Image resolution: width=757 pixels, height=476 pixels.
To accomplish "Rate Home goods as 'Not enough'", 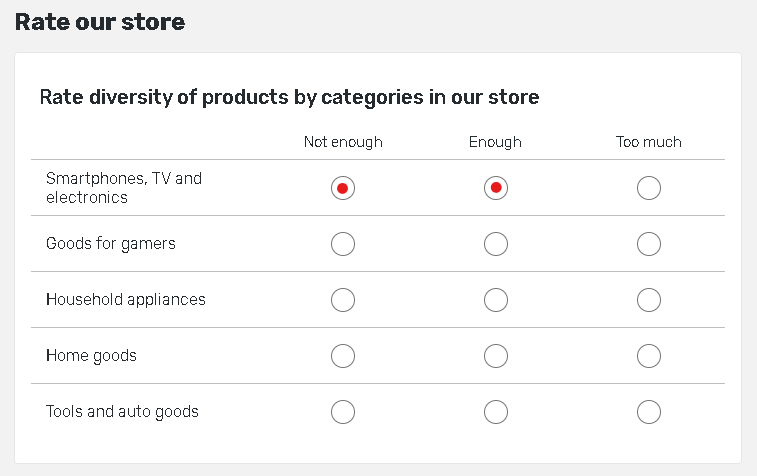I will pyautogui.click(x=343, y=356).
